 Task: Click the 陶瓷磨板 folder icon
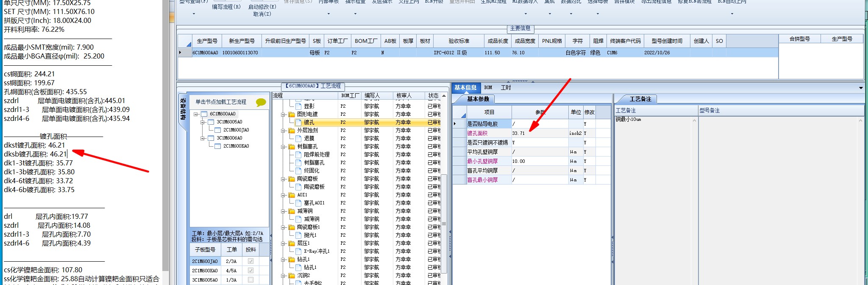click(x=292, y=179)
